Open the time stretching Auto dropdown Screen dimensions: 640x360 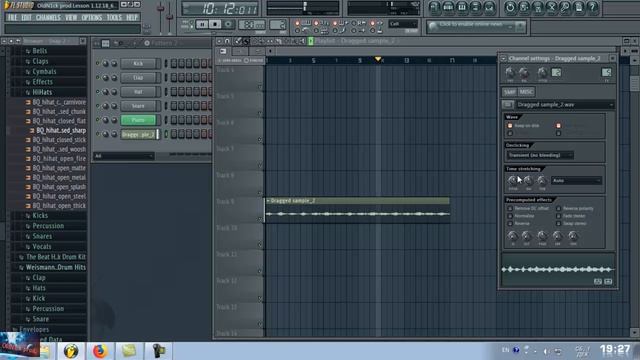pyautogui.click(x=576, y=180)
